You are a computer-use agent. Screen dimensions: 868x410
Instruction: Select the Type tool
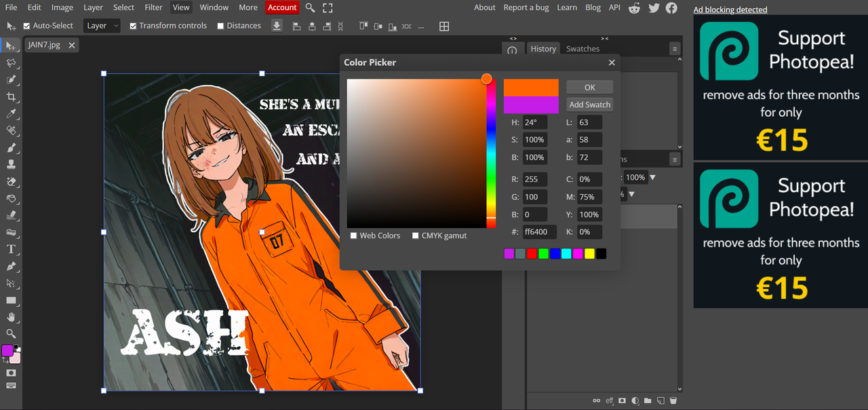pos(11,249)
